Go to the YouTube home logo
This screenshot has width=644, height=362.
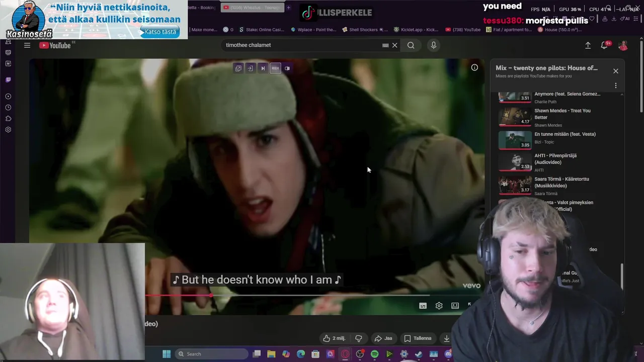pyautogui.click(x=56, y=45)
